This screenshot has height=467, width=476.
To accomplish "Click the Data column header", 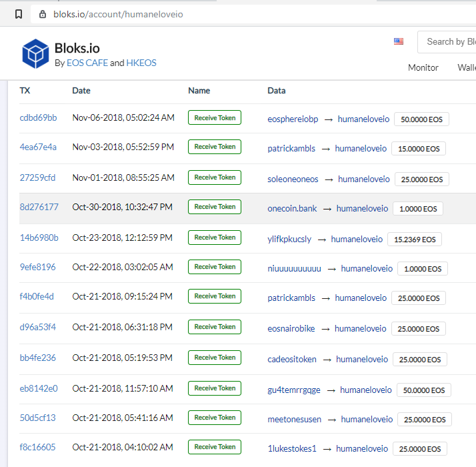I will tap(276, 91).
